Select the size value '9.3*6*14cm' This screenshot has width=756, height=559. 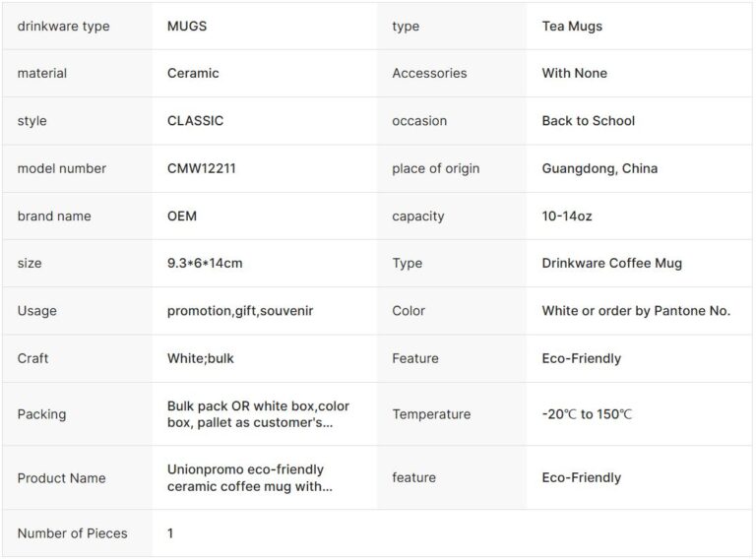point(205,263)
